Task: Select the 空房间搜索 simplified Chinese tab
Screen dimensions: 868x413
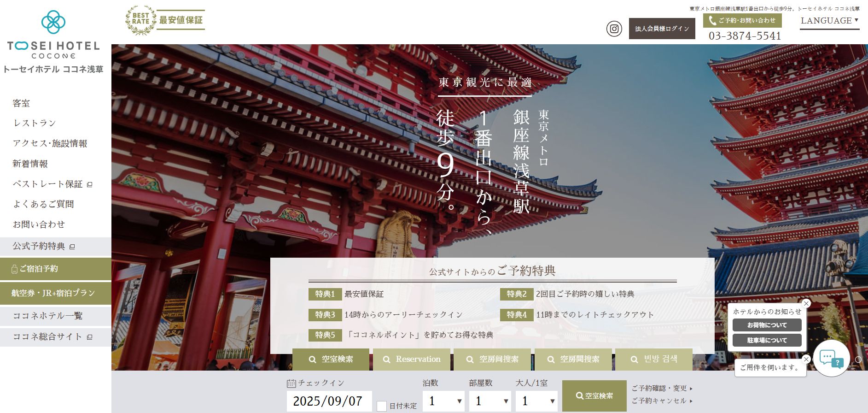Action: tap(492, 360)
